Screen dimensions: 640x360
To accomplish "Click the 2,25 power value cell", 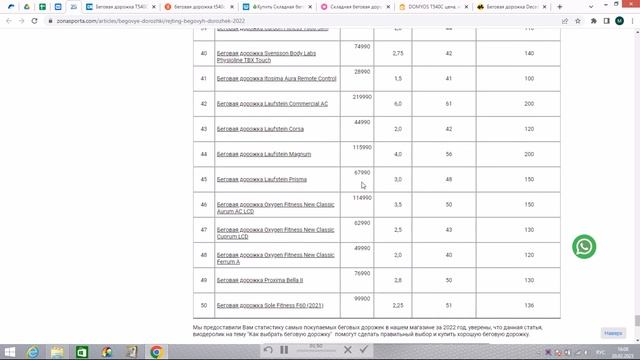I will [x=393, y=305].
